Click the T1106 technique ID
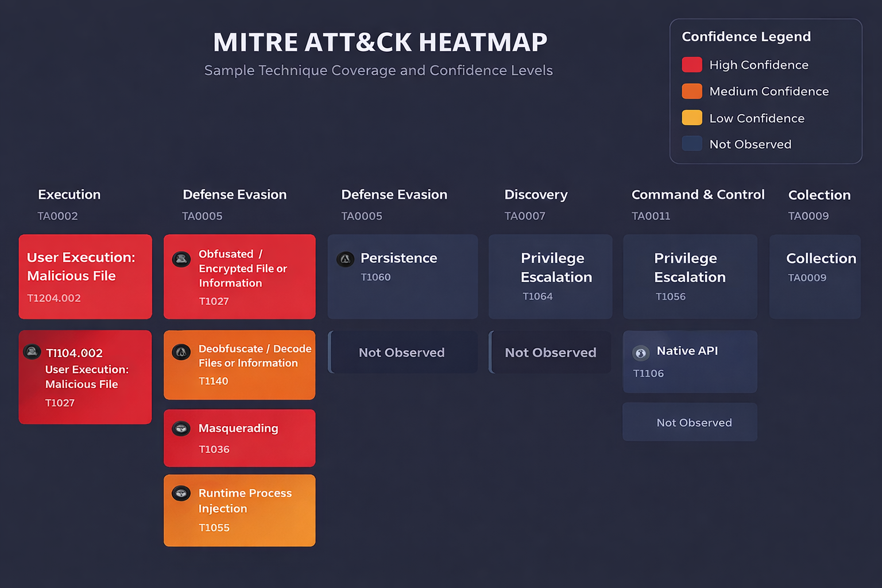 click(648, 374)
